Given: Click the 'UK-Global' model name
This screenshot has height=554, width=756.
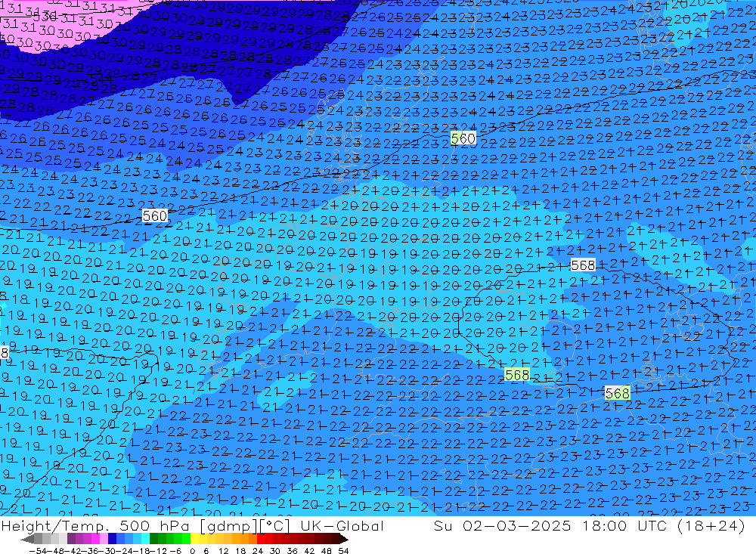Looking at the screenshot, I should click(x=342, y=525).
